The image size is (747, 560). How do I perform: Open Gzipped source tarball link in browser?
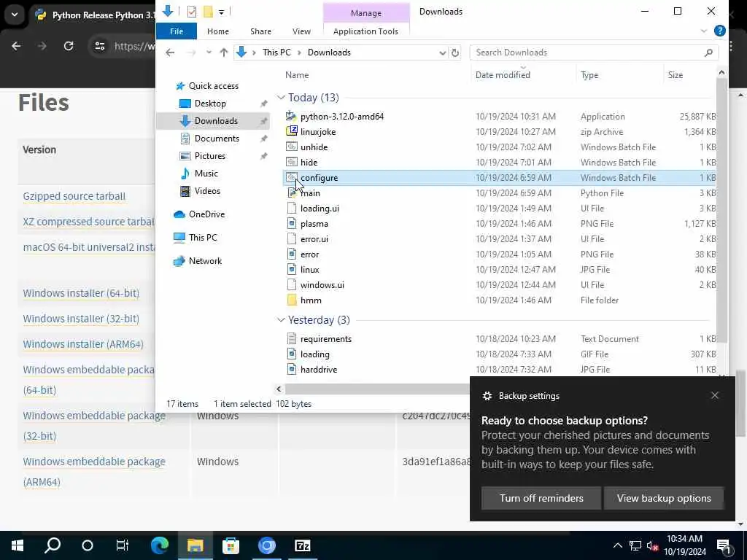coord(74,196)
